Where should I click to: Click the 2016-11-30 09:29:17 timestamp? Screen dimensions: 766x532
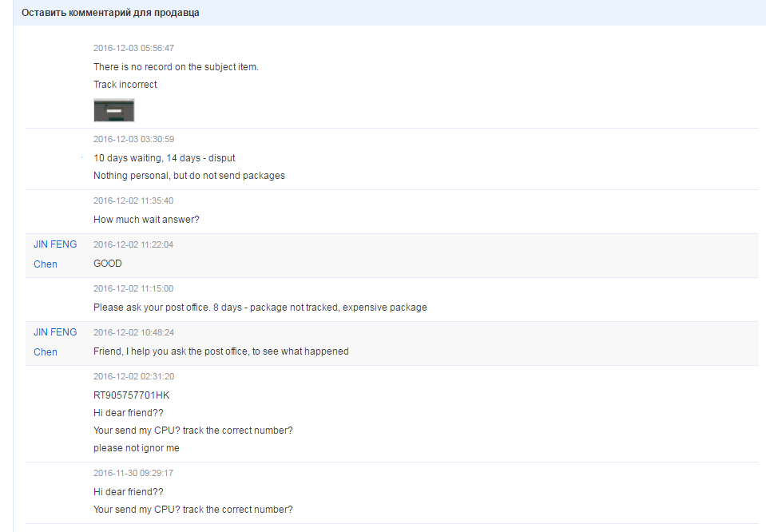(133, 474)
